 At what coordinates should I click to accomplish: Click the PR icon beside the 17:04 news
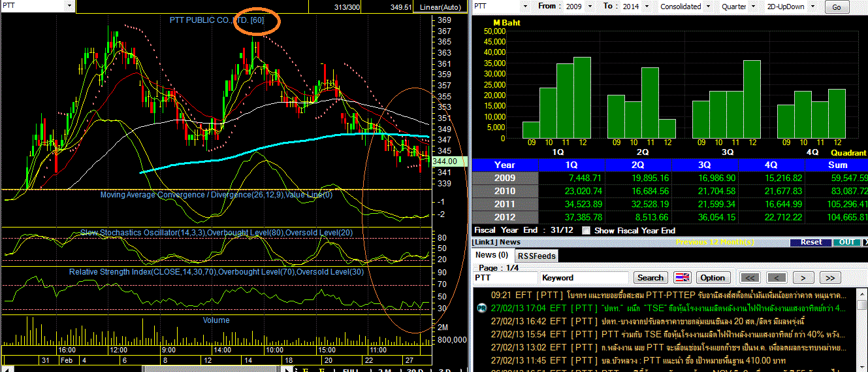click(x=481, y=307)
